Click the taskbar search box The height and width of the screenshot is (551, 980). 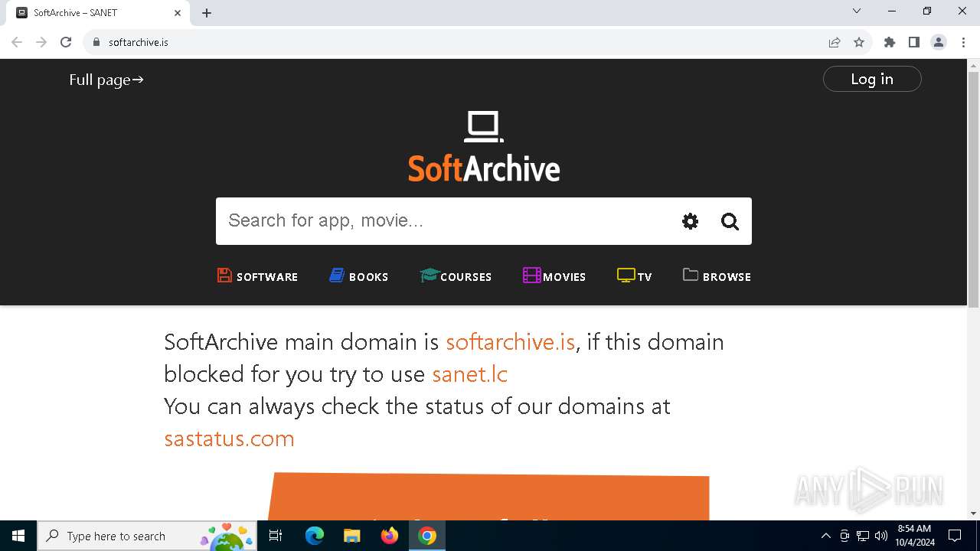click(147, 536)
